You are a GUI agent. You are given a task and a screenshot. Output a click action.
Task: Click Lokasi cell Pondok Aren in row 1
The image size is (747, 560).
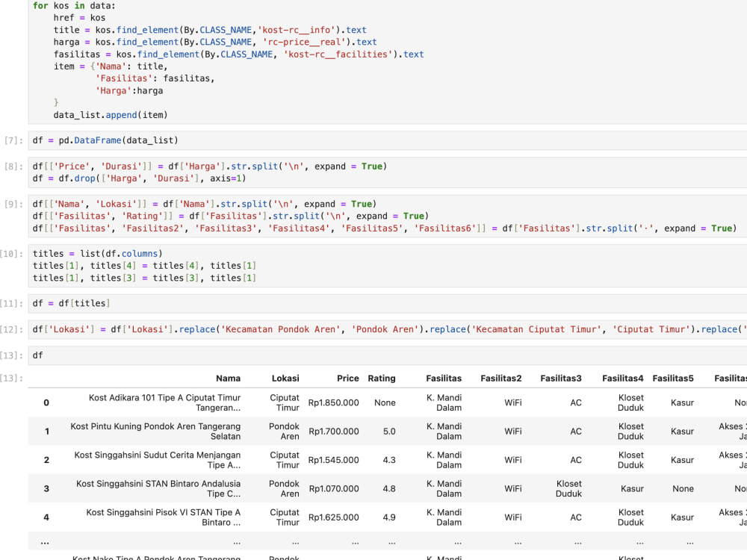(x=284, y=432)
